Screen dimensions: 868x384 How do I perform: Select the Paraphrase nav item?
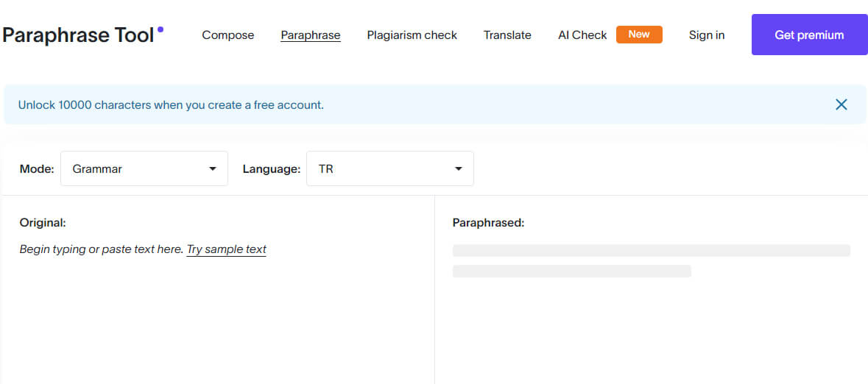[310, 35]
